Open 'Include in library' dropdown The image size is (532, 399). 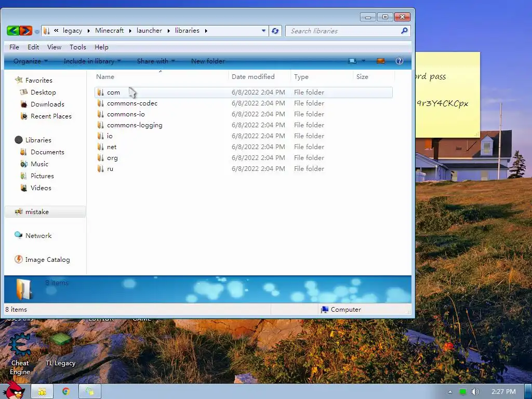92,61
